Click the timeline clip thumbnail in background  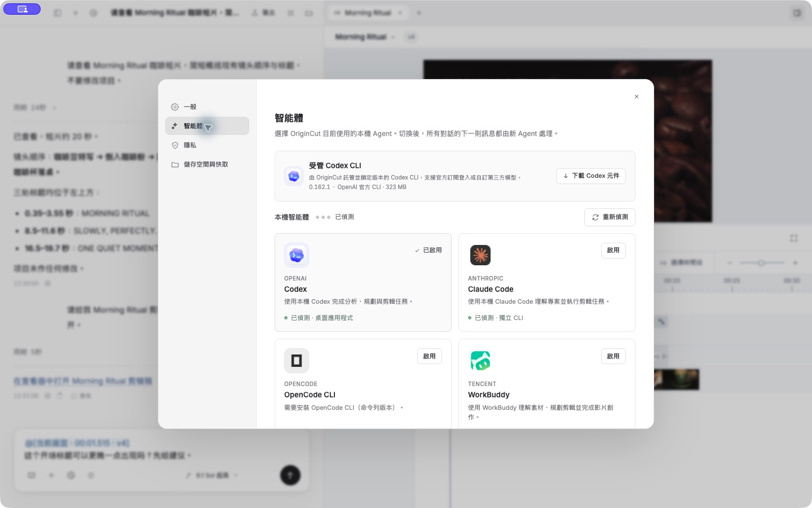[x=677, y=379]
